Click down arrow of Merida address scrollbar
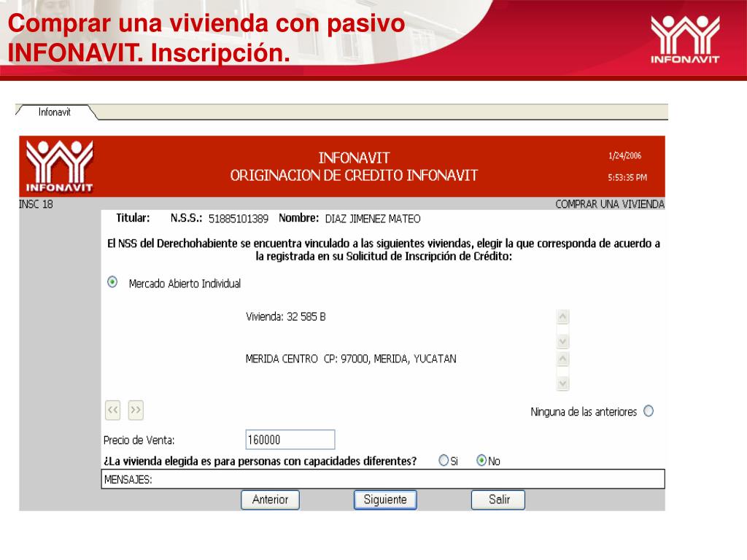 point(562,384)
